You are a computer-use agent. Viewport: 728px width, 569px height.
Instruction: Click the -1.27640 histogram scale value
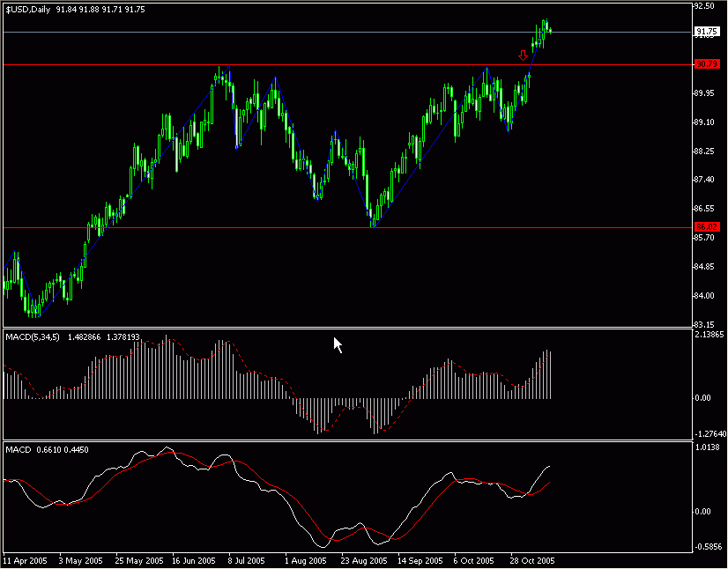709,432
